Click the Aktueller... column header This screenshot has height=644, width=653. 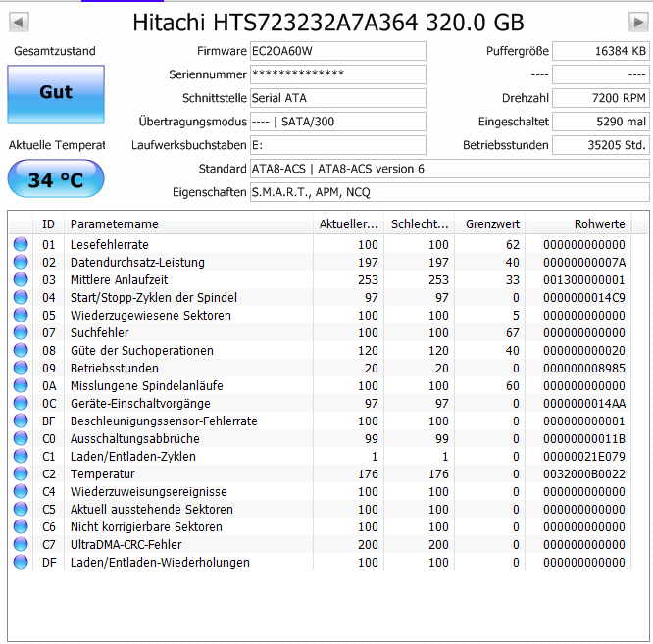[349, 223]
